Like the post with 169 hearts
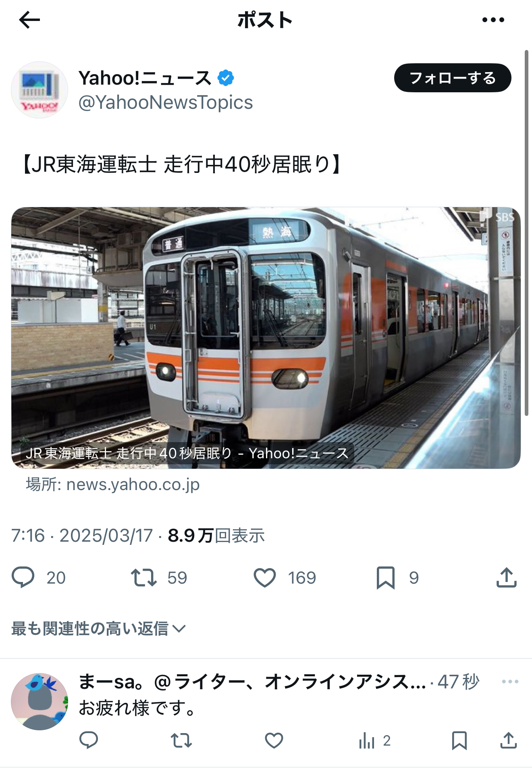 point(265,578)
